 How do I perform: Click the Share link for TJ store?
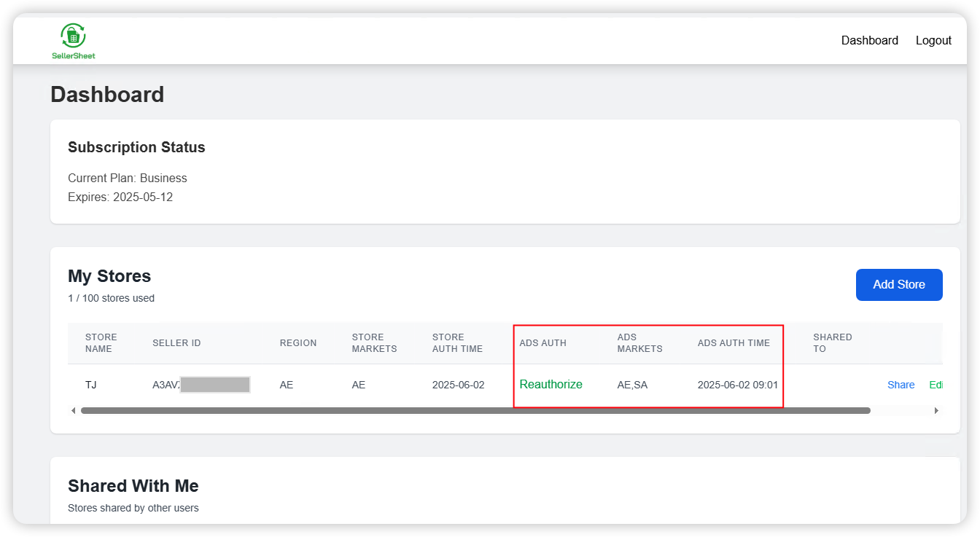[x=901, y=385]
